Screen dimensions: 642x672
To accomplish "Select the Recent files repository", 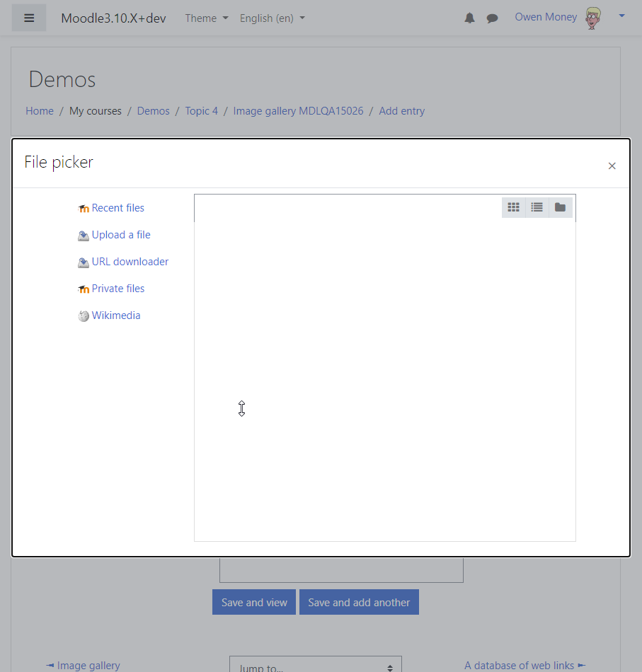I will pos(118,208).
